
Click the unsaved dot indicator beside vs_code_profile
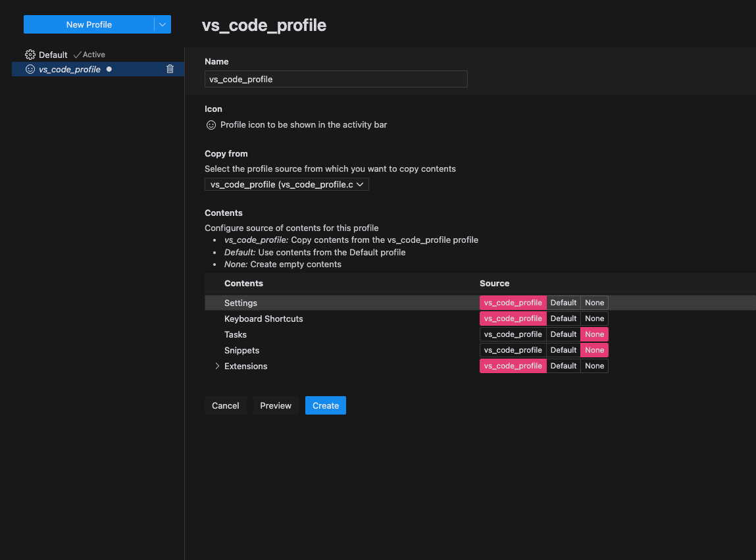click(109, 69)
